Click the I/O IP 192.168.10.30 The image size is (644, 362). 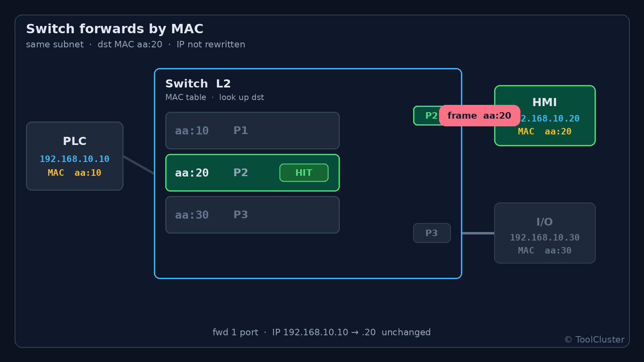click(x=545, y=237)
